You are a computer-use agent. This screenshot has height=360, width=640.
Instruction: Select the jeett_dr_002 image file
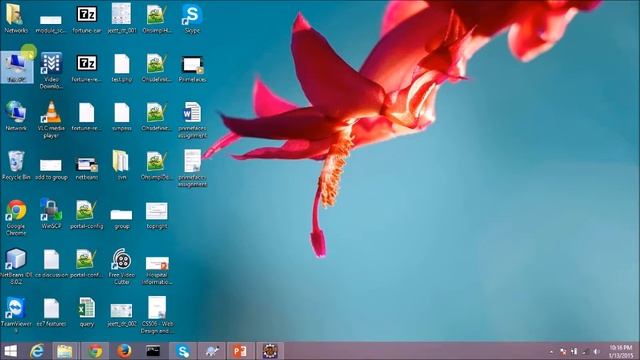click(122, 315)
